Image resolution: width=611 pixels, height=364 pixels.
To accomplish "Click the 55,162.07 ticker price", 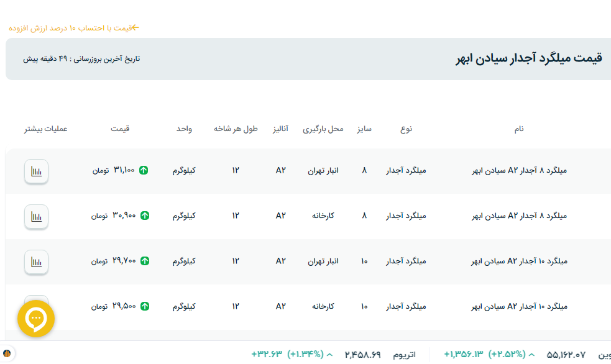I will pos(566,355).
